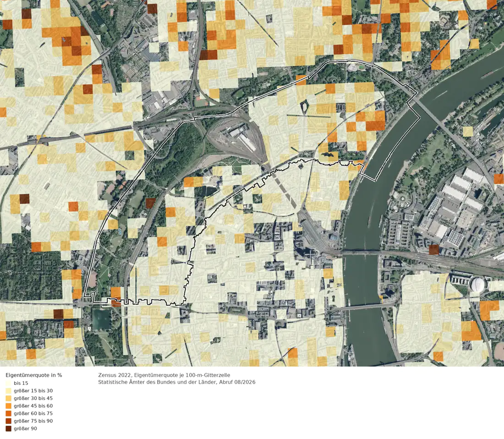The image size is (504, 439).
Task: Click the caption 'Zensus 2022, Eigentümerquote je 100-m-Gitterzelle'
Action: [x=164, y=375]
